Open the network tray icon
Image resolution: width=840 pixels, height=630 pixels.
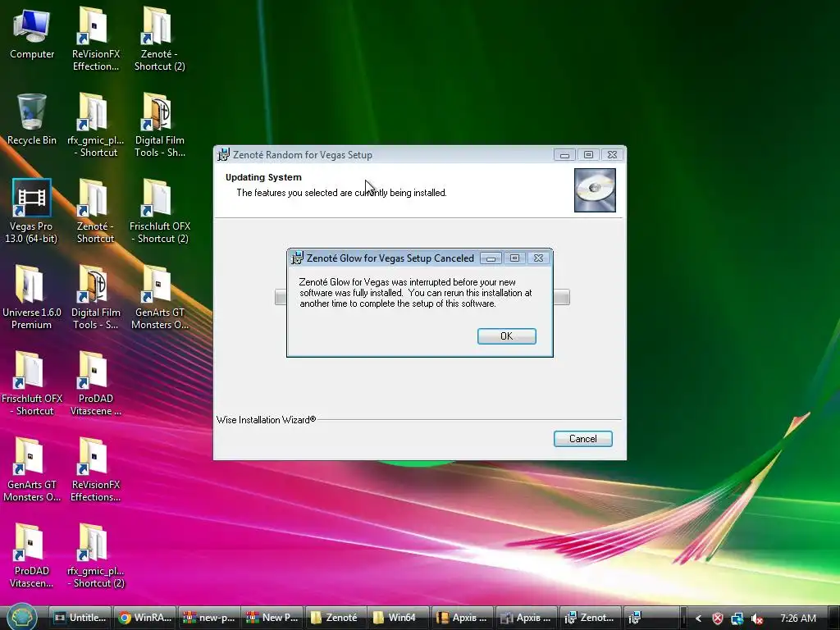click(737, 619)
